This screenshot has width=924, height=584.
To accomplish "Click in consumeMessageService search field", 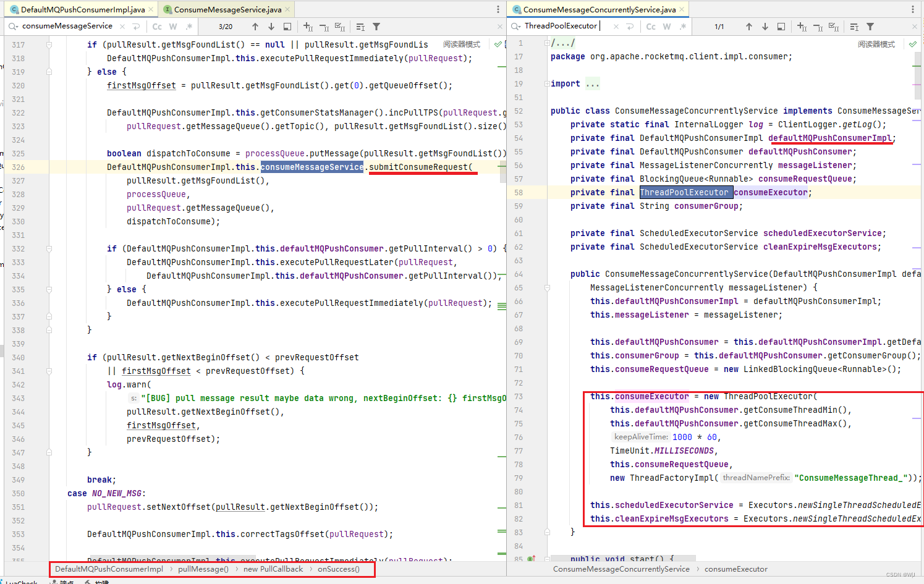I will pyautogui.click(x=67, y=26).
